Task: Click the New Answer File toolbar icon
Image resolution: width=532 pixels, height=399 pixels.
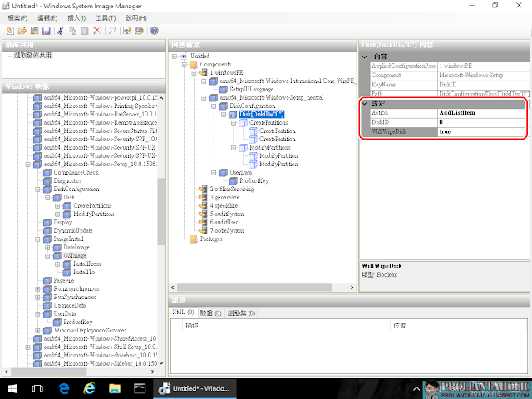Action: [10, 31]
